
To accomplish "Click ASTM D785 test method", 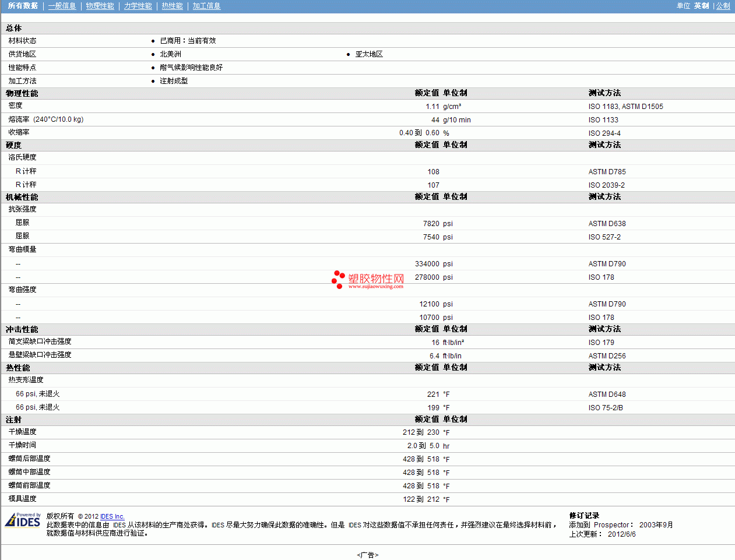I will tap(607, 172).
